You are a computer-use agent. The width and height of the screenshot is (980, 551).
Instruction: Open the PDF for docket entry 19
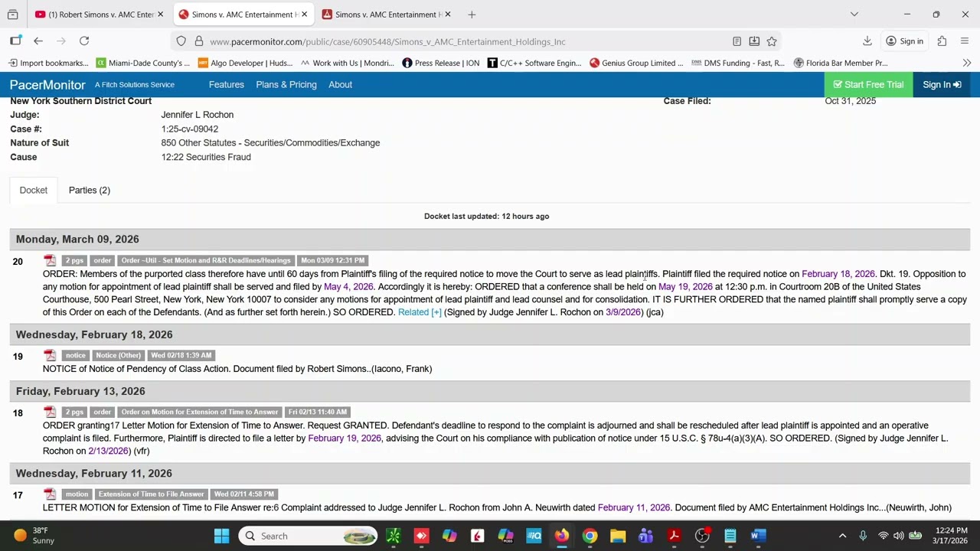point(50,356)
